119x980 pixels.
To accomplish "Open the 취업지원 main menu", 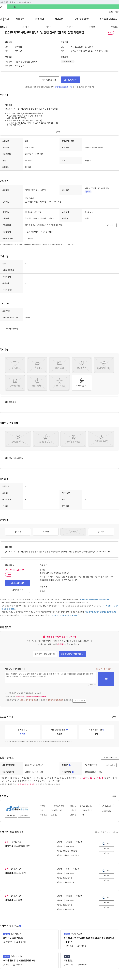I will coord(40,19).
